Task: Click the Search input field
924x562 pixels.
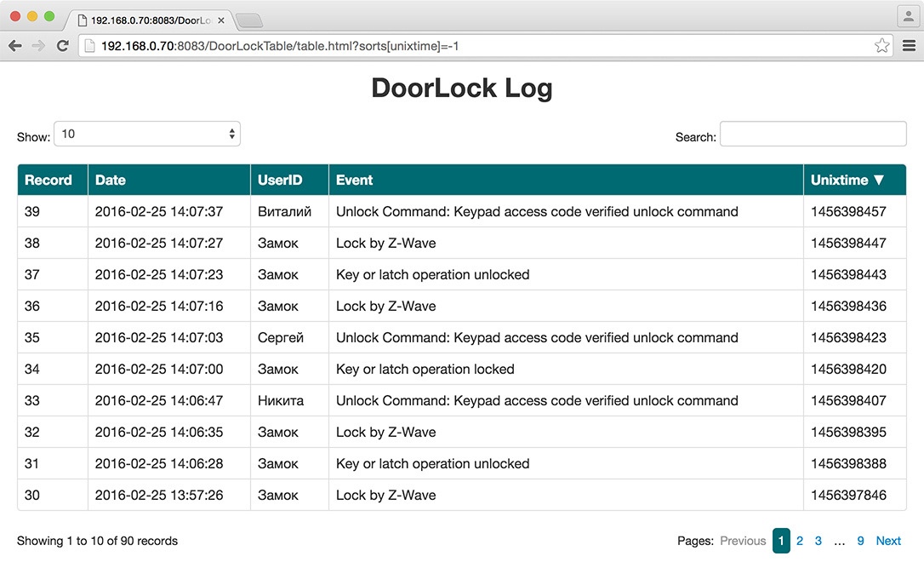Action: [813, 135]
